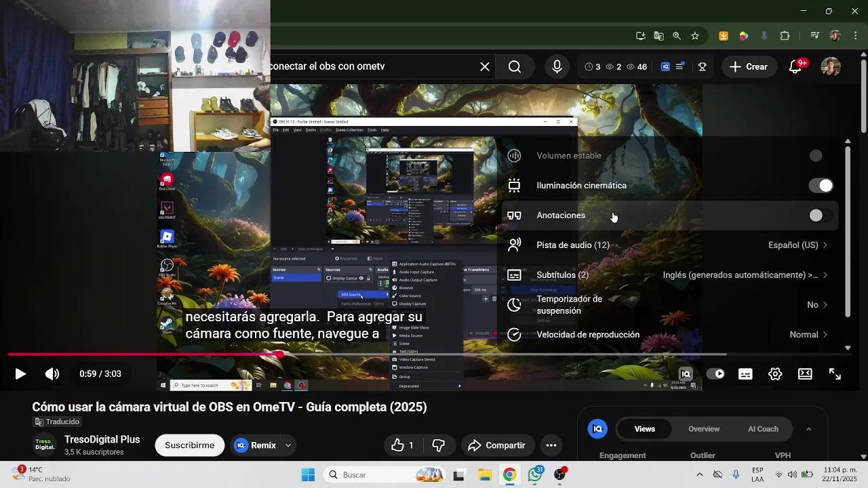
Task: Open the vidIQ list icon beside the IQ logo
Action: (679, 66)
